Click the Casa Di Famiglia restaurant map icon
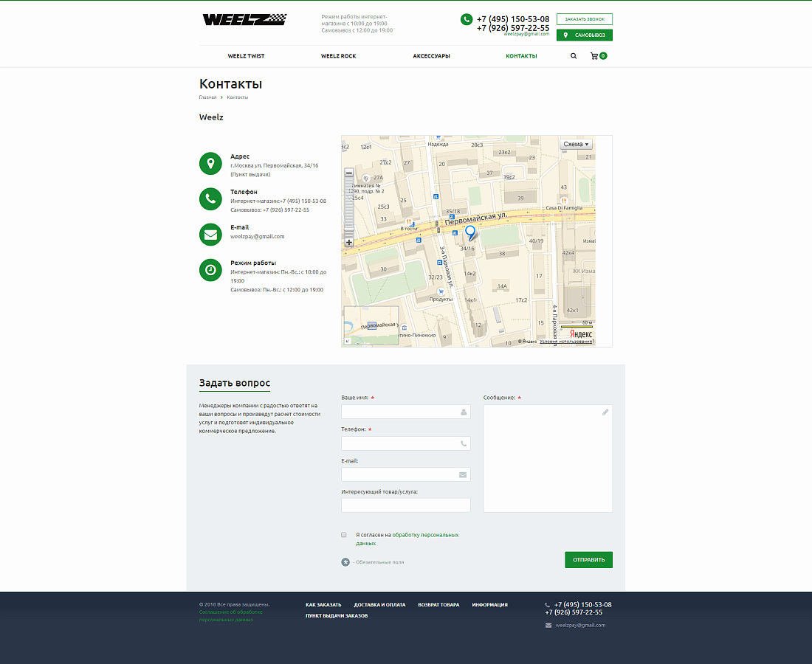 563,201
